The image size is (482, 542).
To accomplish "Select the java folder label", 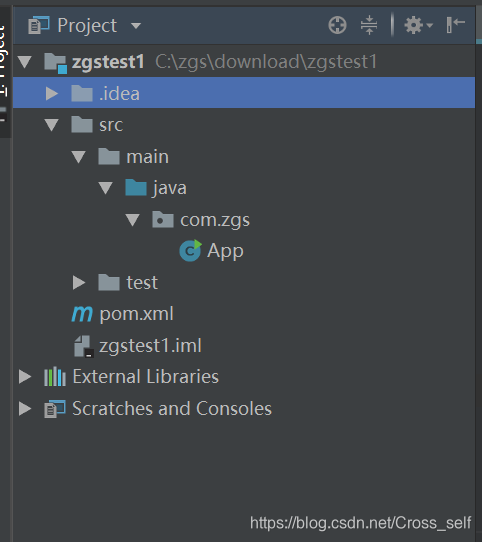I will (x=169, y=188).
